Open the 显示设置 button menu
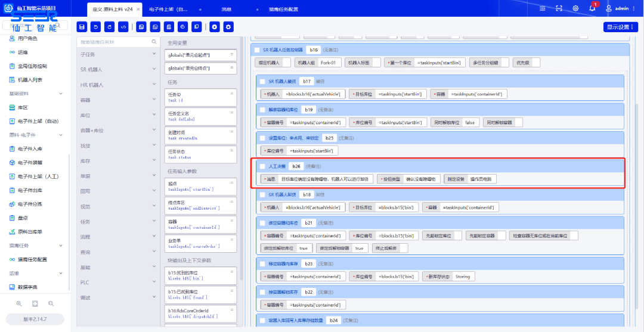Image resolution: width=644 pixels, height=332 pixels. click(621, 27)
